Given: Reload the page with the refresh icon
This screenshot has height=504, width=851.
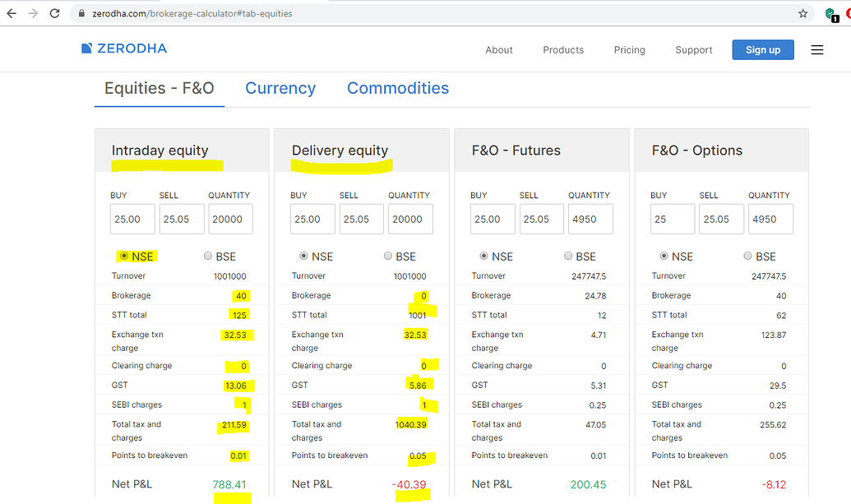Looking at the screenshot, I should (54, 13).
